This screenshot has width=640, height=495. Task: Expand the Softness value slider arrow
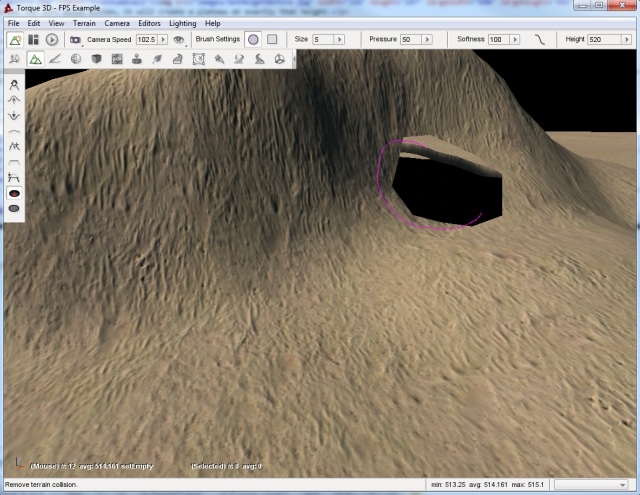point(515,40)
